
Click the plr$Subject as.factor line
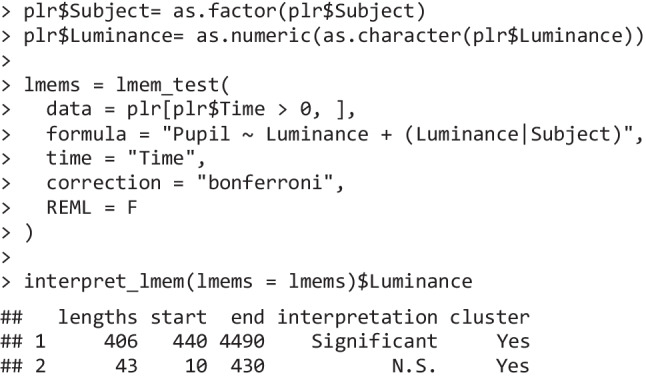click(x=225, y=11)
